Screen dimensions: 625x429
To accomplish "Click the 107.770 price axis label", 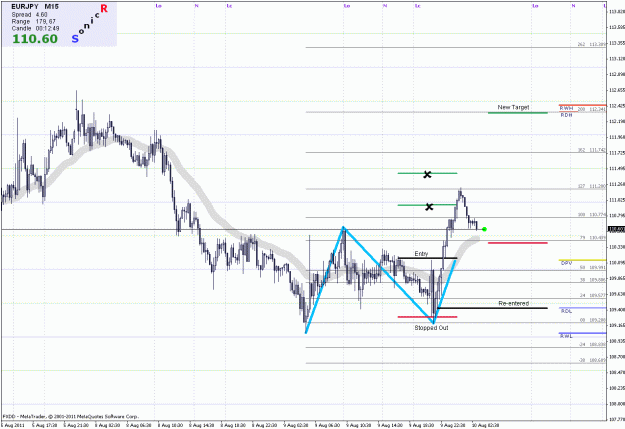I will [617, 419].
